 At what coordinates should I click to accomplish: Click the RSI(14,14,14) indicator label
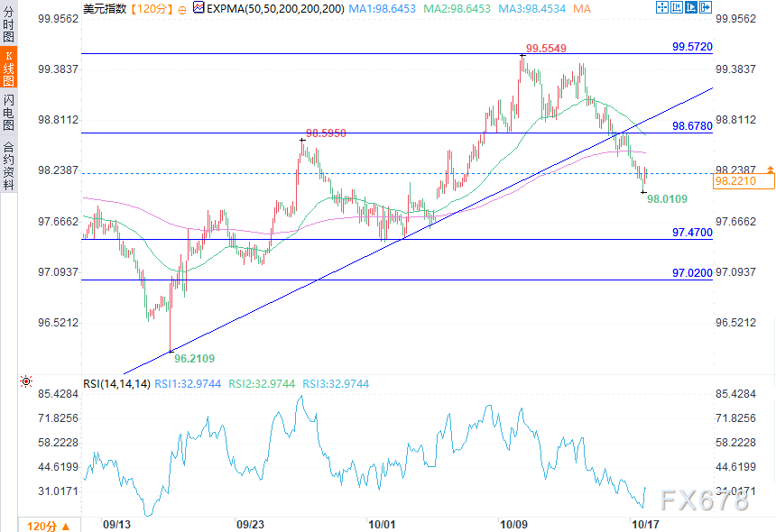(x=115, y=383)
